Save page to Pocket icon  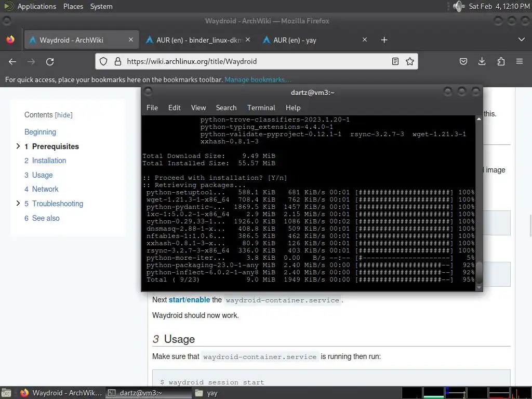(463, 61)
